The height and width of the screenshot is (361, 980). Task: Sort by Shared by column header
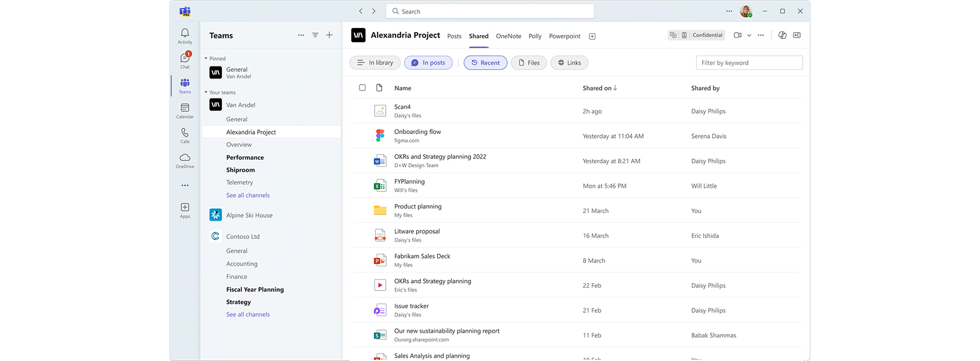click(x=705, y=88)
